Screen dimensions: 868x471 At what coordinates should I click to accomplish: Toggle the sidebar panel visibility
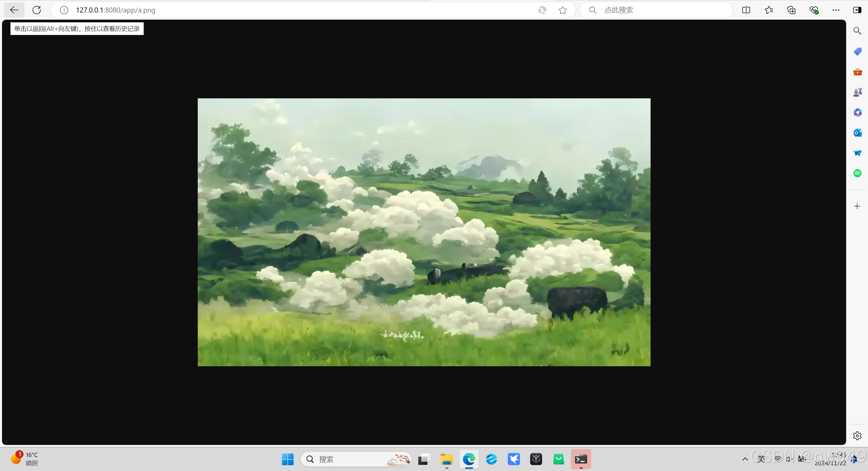click(857, 10)
